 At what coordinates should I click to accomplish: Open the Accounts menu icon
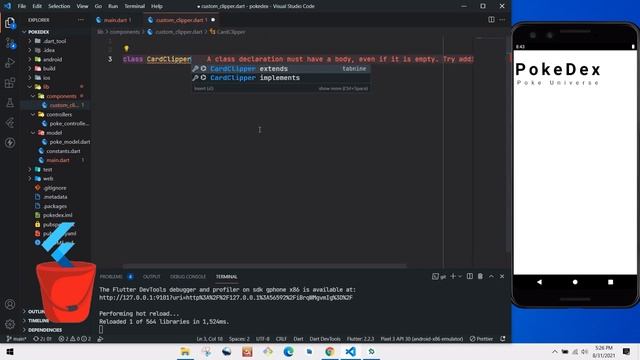click(x=10, y=304)
